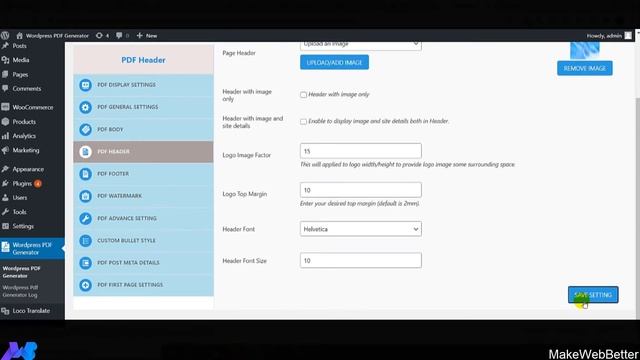Screen dimensions: 640x360
Task: Open the Tools menu
Action: (x=19, y=212)
